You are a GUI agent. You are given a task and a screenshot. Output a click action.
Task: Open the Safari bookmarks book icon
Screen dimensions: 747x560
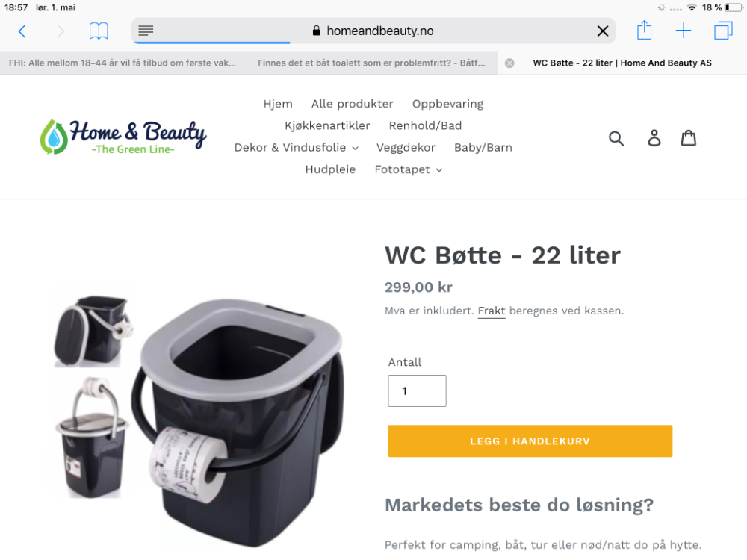99,31
